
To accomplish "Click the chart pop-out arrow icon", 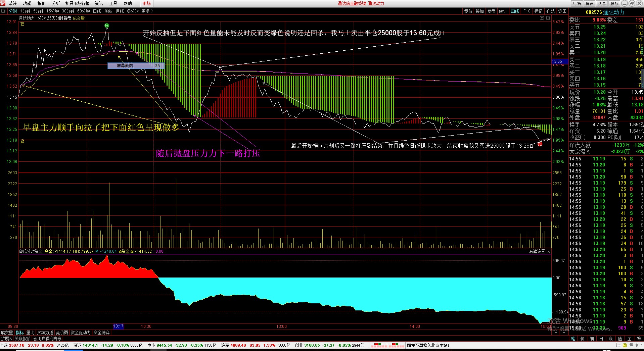I will (x=542, y=18).
